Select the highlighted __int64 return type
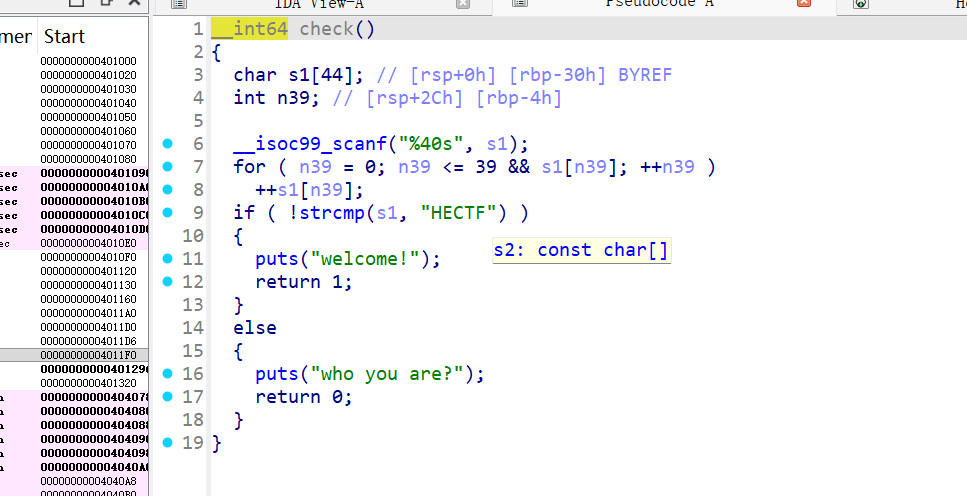 pos(249,29)
